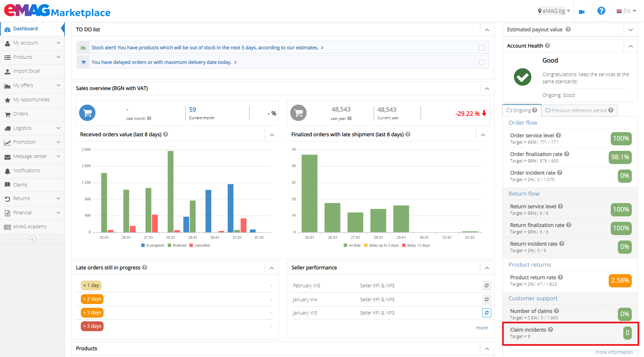The width and height of the screenshot is (644, 357).
Task: Open My opportunities from the sidebar
Action: (31, 100)
